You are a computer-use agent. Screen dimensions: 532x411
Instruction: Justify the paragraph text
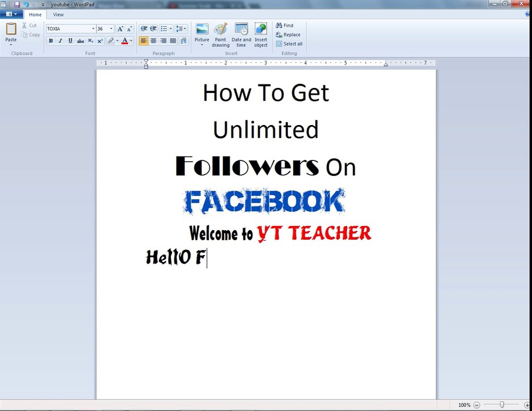[173, 41]
